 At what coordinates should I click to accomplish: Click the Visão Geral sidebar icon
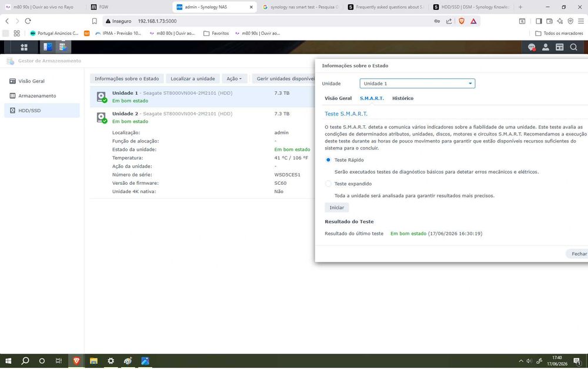click(12, 81)
